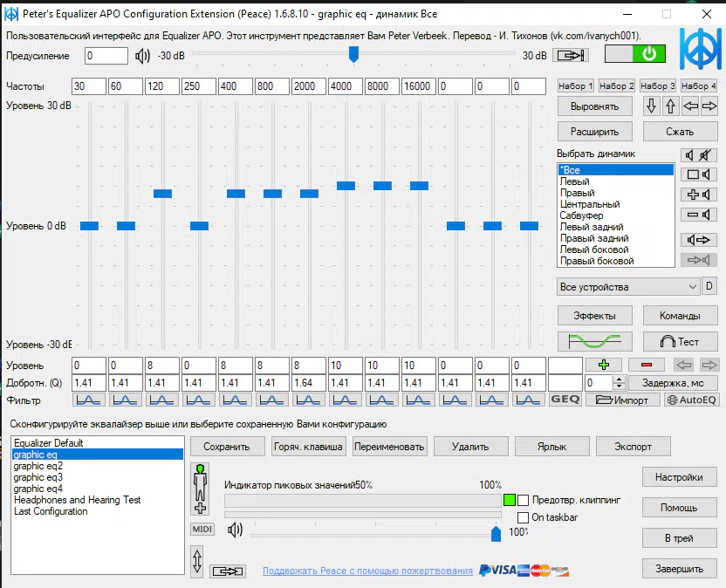The width and height of the screenshot is (726, 588).
Task: Open the AutoEQ globe button
Action: (691, 400)
